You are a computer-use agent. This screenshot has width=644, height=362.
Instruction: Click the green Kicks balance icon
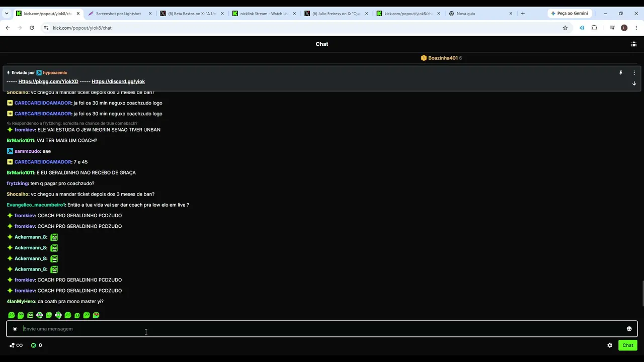click(34, 345)
